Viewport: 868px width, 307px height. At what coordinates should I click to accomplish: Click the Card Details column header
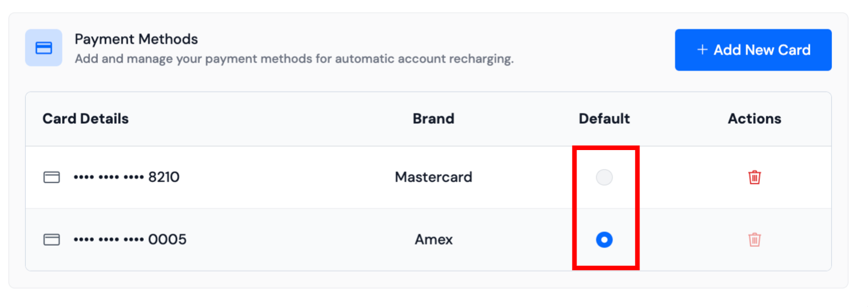85,119
